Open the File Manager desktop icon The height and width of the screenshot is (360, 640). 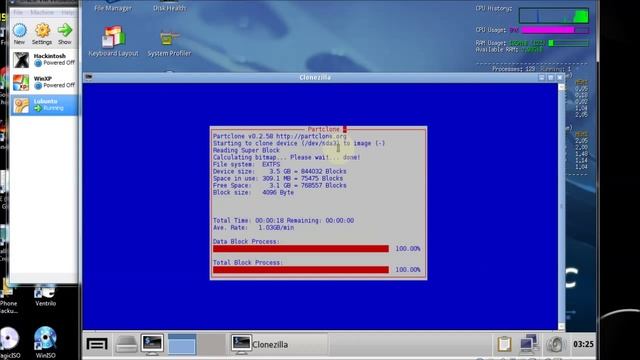point(113,7)
